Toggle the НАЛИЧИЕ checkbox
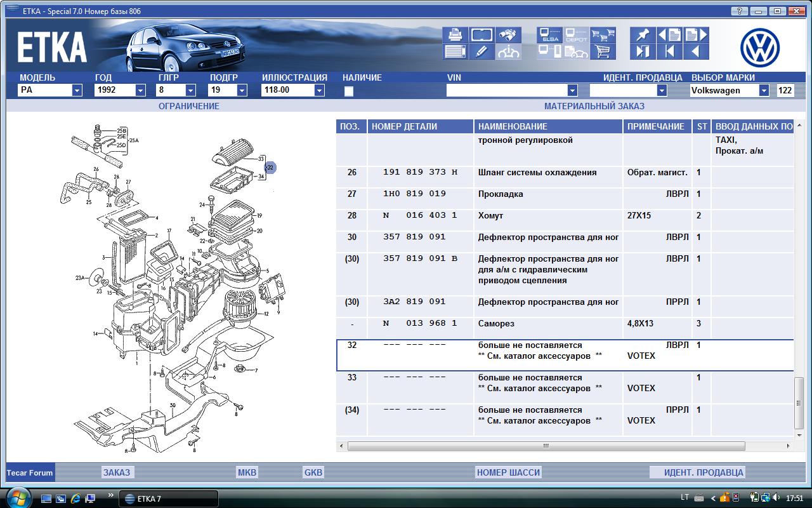The height and width of the screenshot is (508, 812). (x=348, y=91)
